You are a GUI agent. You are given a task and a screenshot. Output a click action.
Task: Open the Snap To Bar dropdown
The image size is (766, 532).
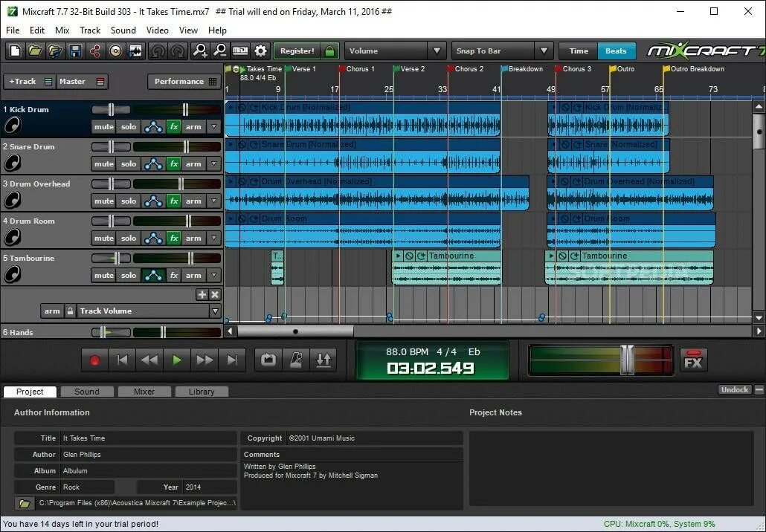tap(502, 51)
